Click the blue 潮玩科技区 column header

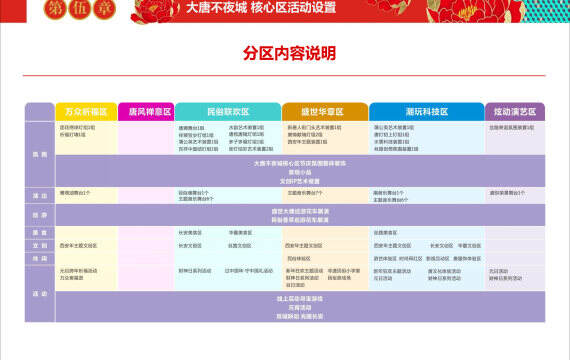point(427,112)
